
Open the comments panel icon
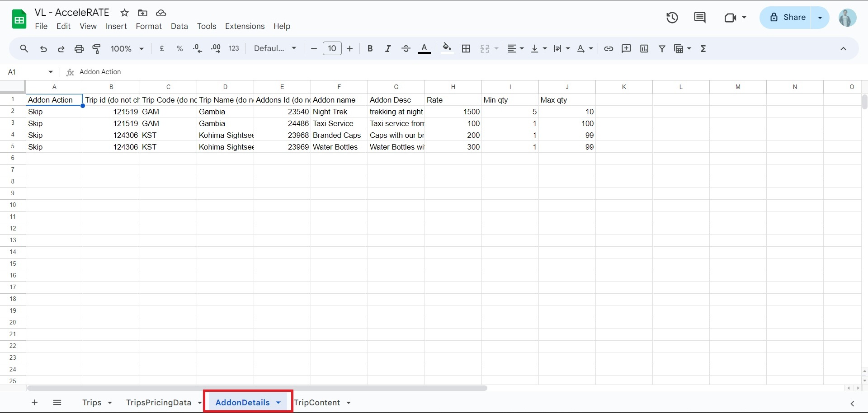point(699,18)
